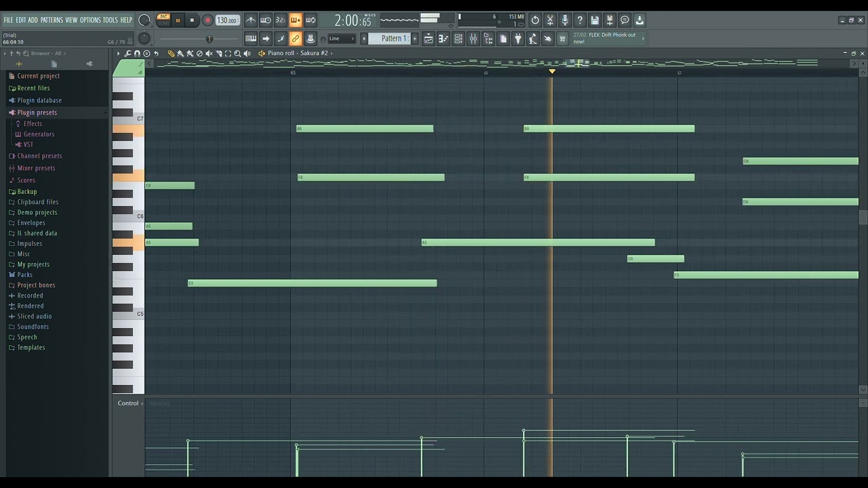Open the help question mark icon
Viewport: 868px width, 488px height.
pos(580,20)
